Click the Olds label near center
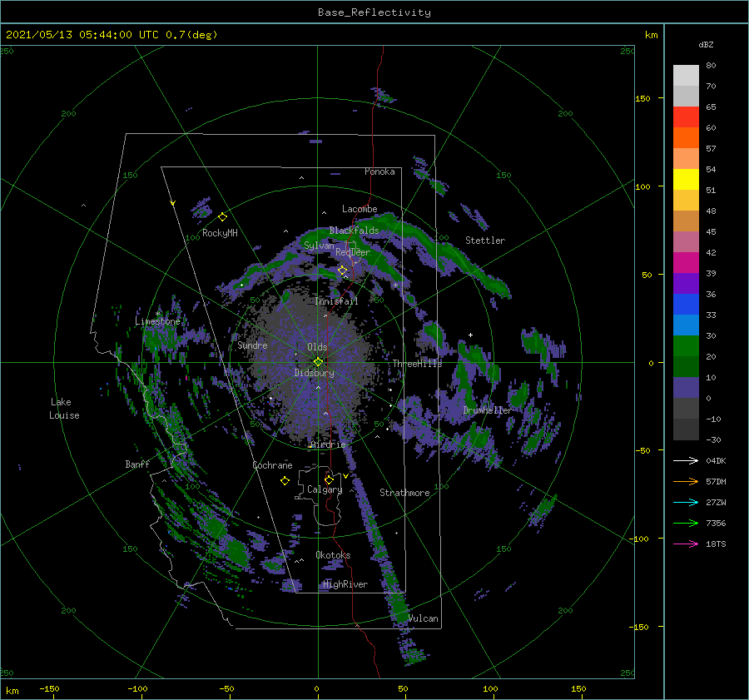Viewport: 749px width, 700px height. [317, 347]
